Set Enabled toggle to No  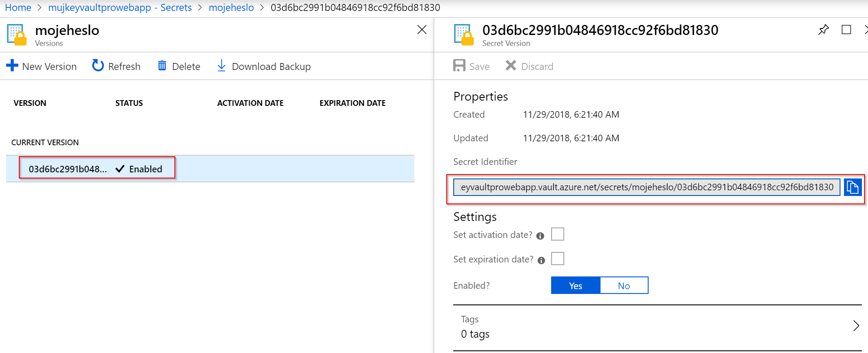(x=624, y=286)
